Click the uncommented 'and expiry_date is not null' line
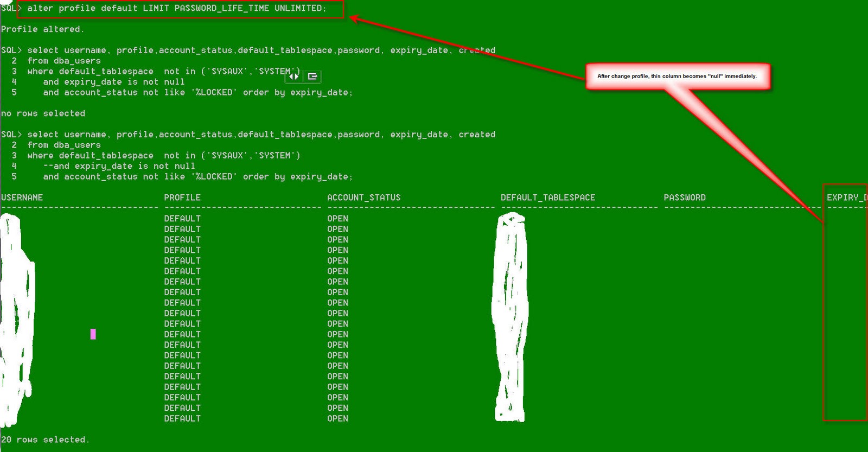The width and height of the screenshot is (868, 452). pyautogui.click(x=114, y=82)
